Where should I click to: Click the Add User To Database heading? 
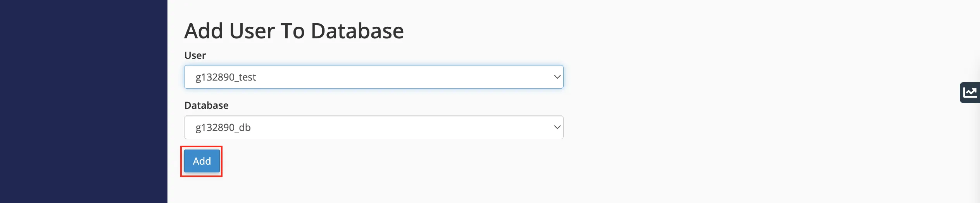[x=294, y=31]
